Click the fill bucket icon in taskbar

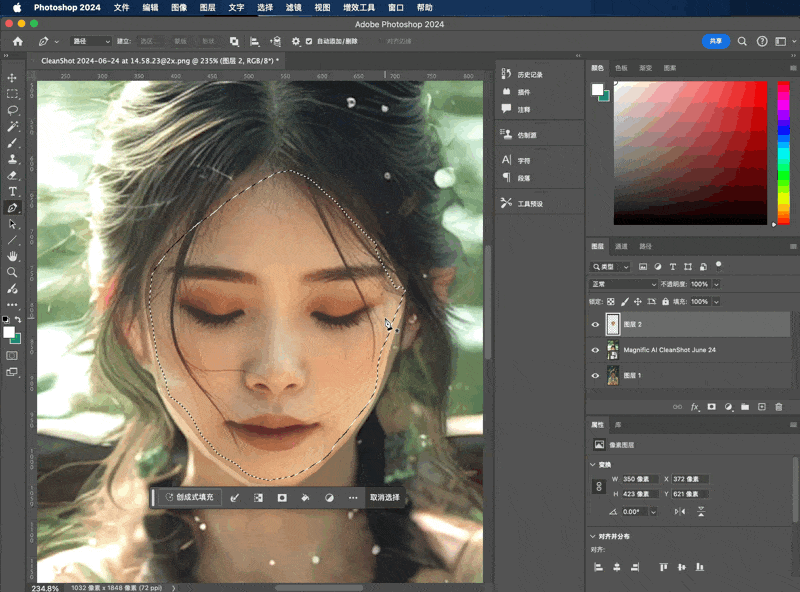click(x=305, y=498)
